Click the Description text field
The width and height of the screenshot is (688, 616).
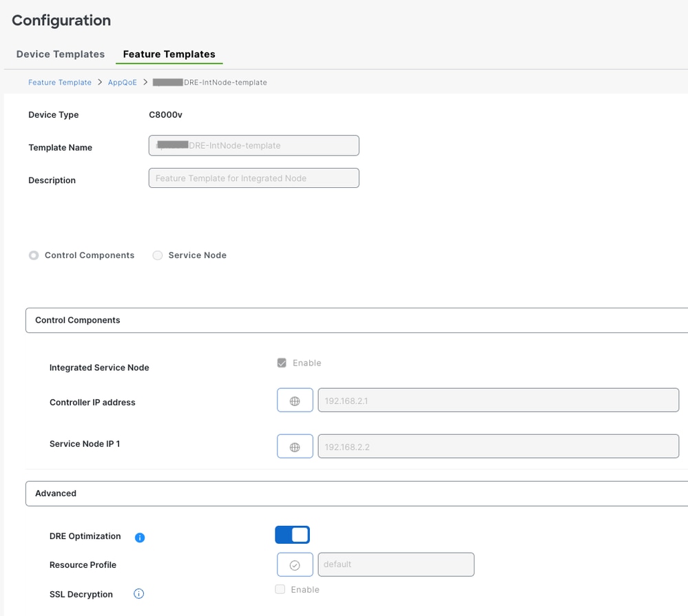click(253, 178)
